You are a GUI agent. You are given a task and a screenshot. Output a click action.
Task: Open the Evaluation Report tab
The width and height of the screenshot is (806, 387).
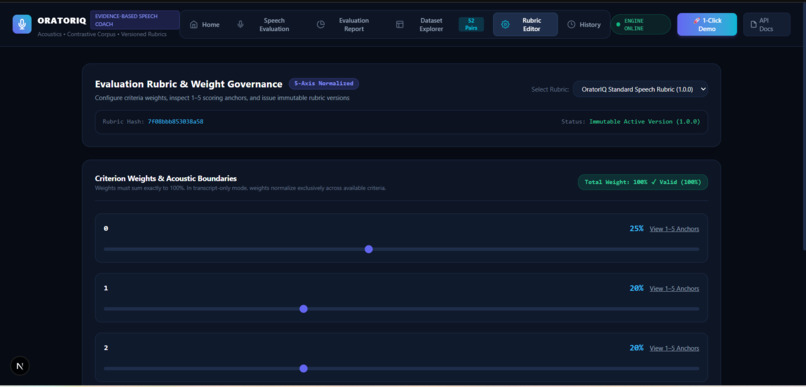pyautogui.click(x=346, y=25)
